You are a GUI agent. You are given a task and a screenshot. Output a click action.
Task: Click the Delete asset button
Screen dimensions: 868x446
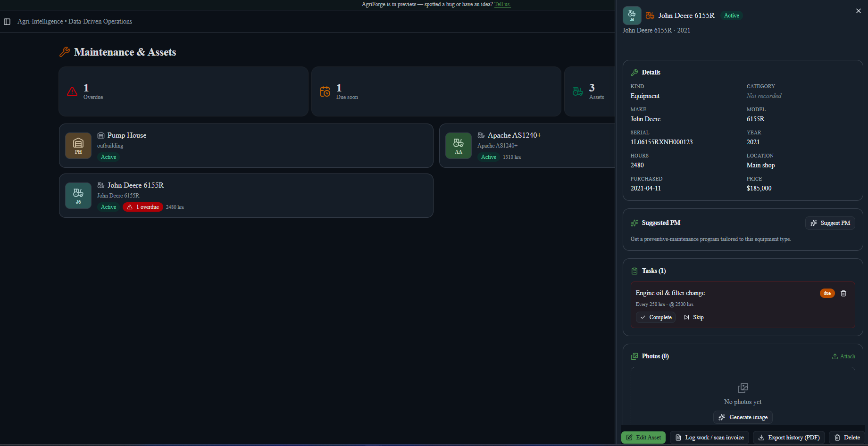coord(847,438)
